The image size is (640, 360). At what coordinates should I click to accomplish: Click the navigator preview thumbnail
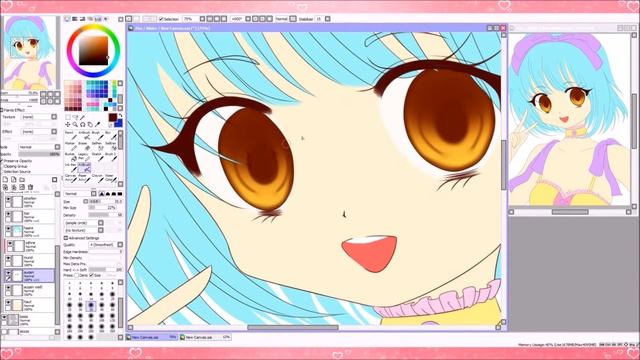tap(30, 53)
